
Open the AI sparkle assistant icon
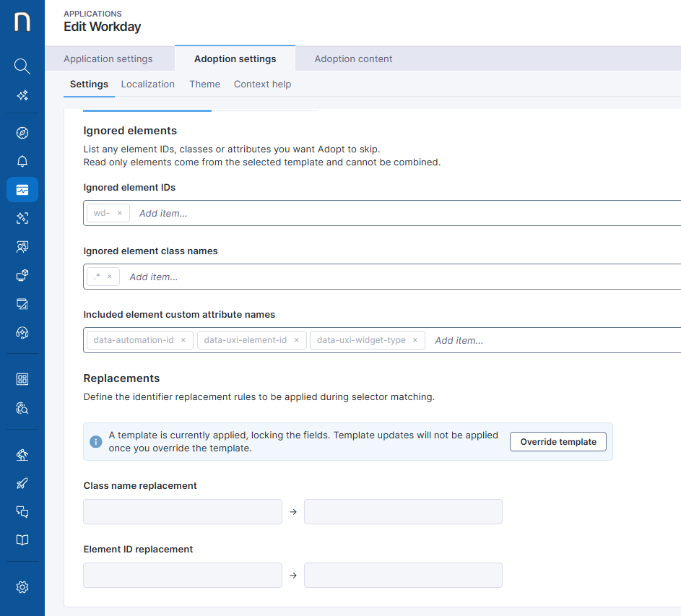(22, 95)
